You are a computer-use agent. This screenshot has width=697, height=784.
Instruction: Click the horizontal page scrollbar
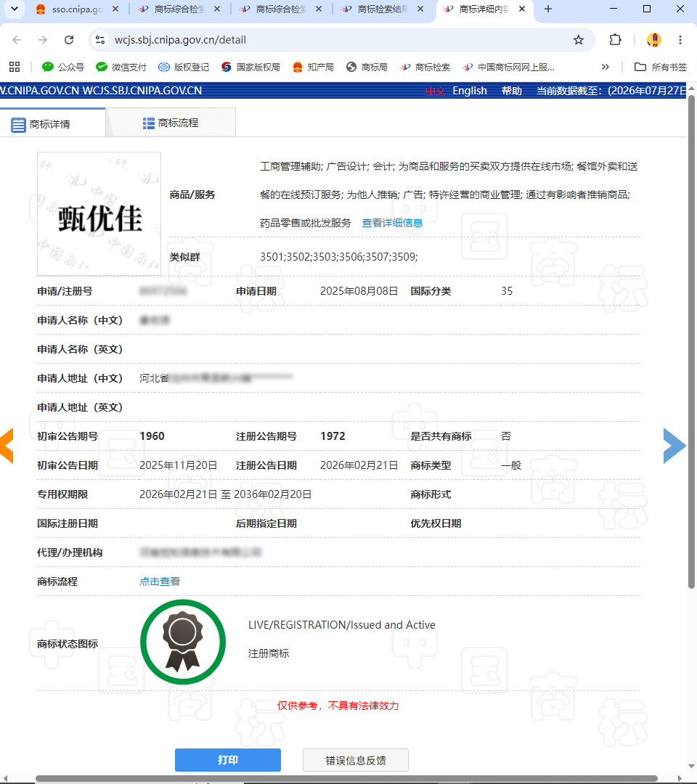click(x=346, y=778)
